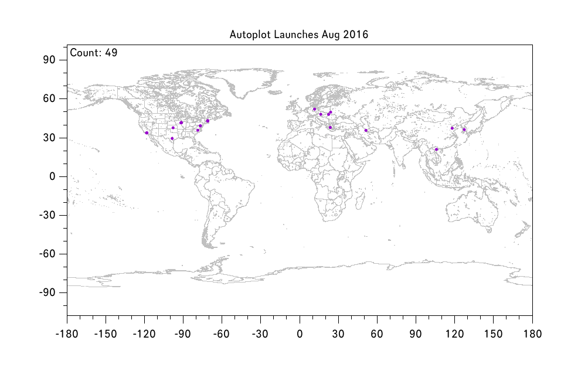Click the x-axis tick label "120"
588x371 pixels.
pyautogui.click(x=454, y=334)
